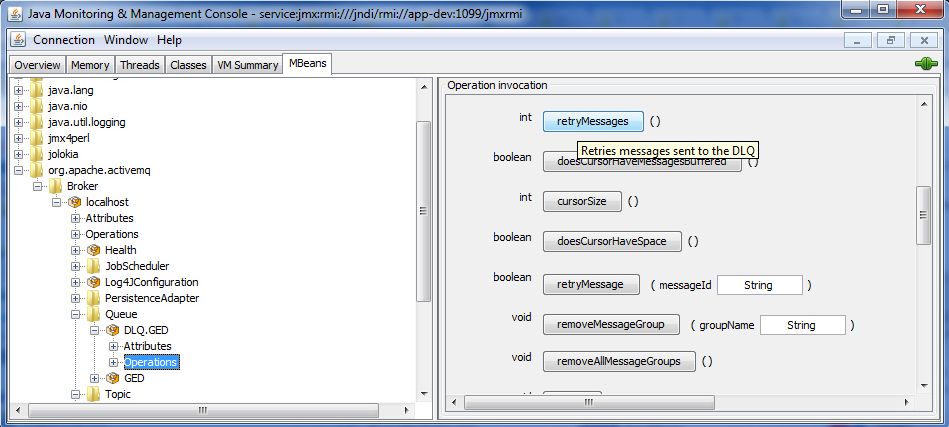Invoke the doesCursorHaveSpace operation
949x427 pixels.
point(612,241)
